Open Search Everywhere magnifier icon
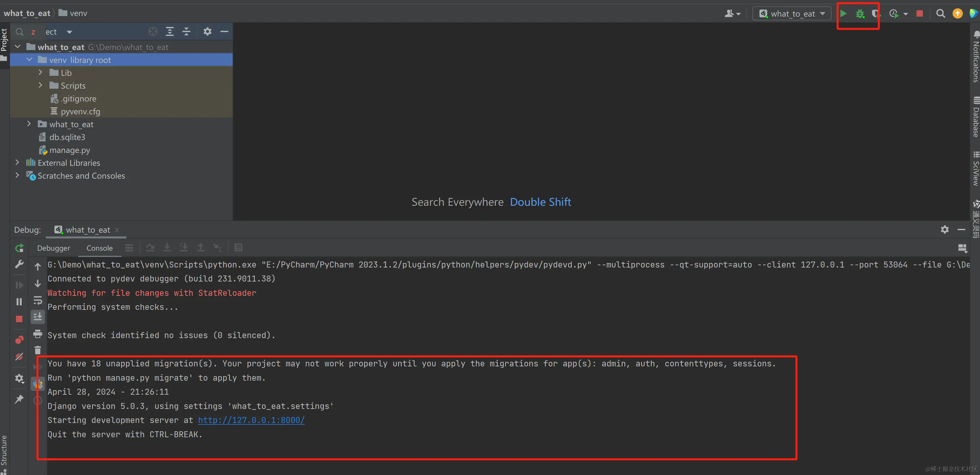Screen dimensions: 980x475 tap(940, 14)
